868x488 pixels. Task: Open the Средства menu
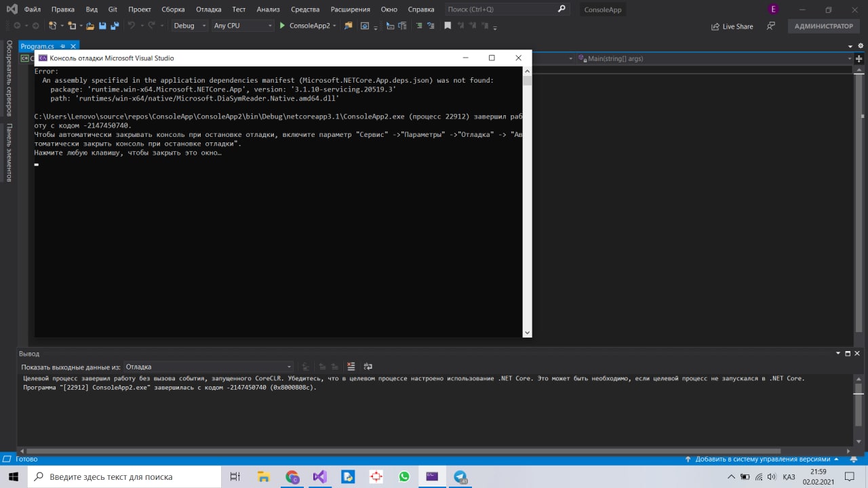pyautogui.click(x=305, y=9)
